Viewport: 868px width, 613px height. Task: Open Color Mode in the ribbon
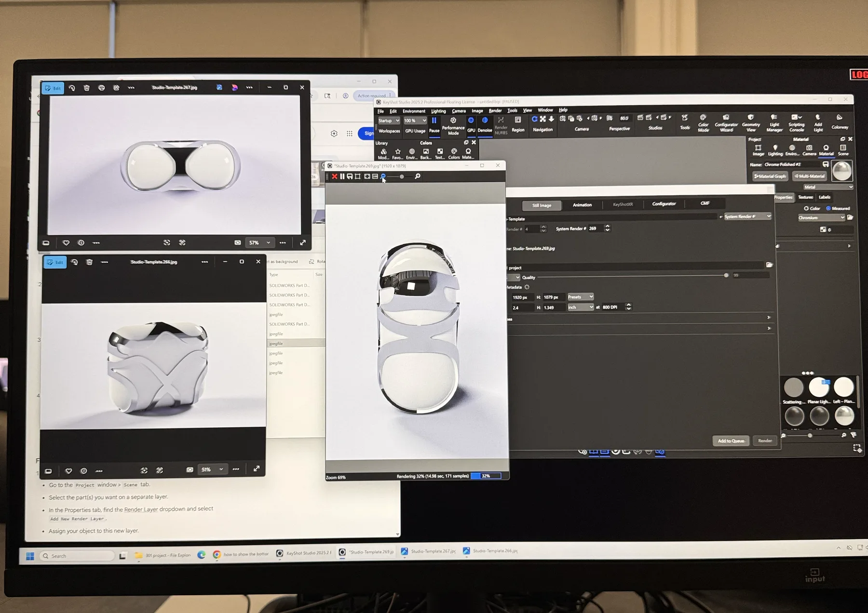[703, 123]
